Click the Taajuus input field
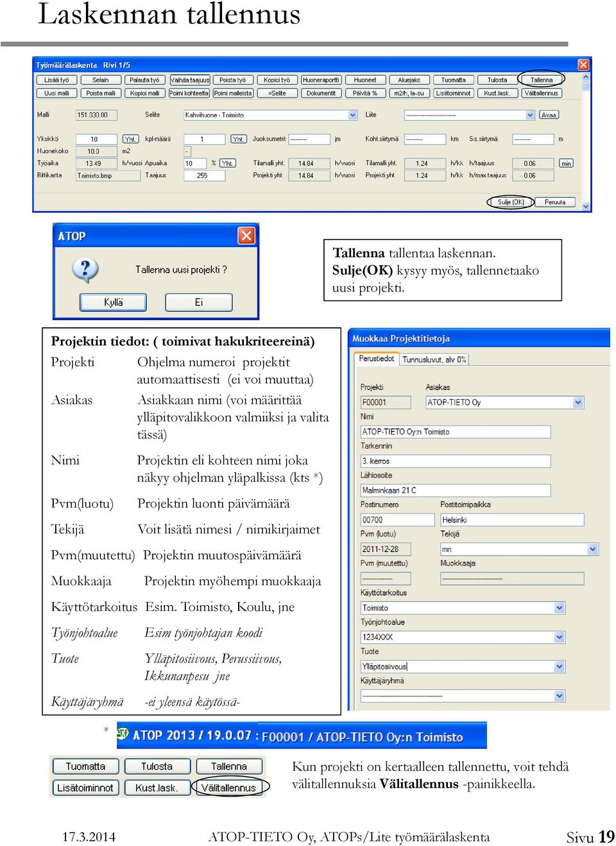This screenshot has width=616, height=846. tap(205, 175)
